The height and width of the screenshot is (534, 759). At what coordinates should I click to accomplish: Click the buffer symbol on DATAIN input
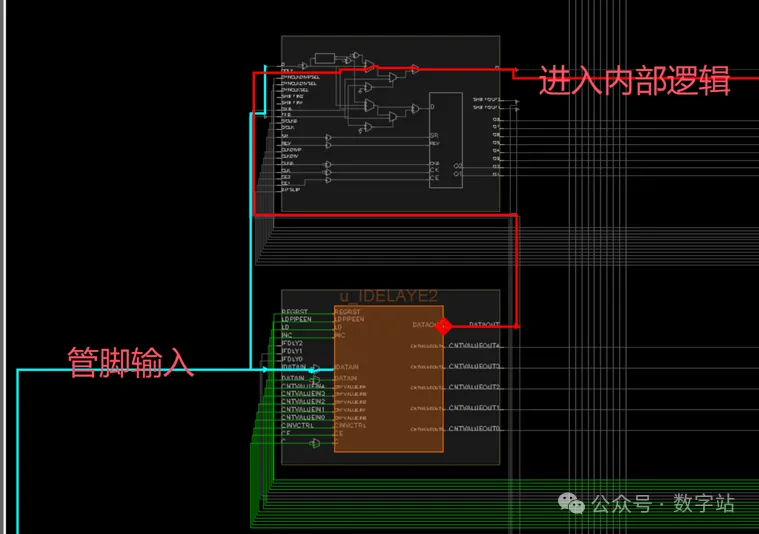[315, 380]
